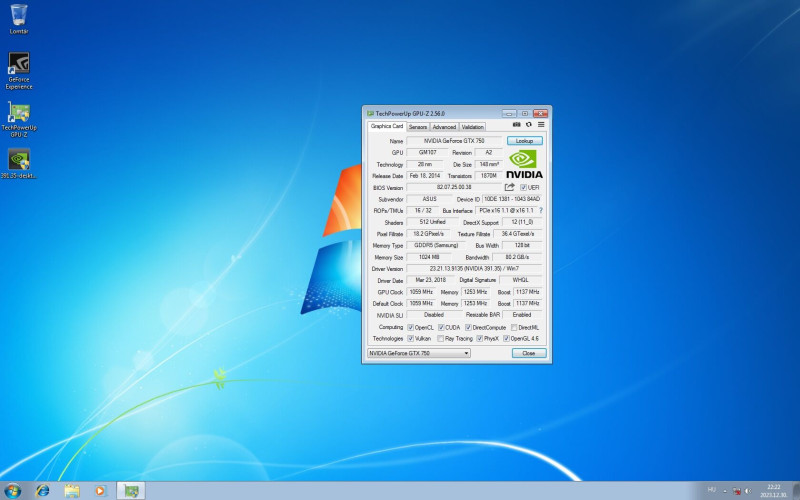The width and height of the screenshot is (800, 500).
Task: Click the GPU-Z refresh icon
Action: click(529, 124)
